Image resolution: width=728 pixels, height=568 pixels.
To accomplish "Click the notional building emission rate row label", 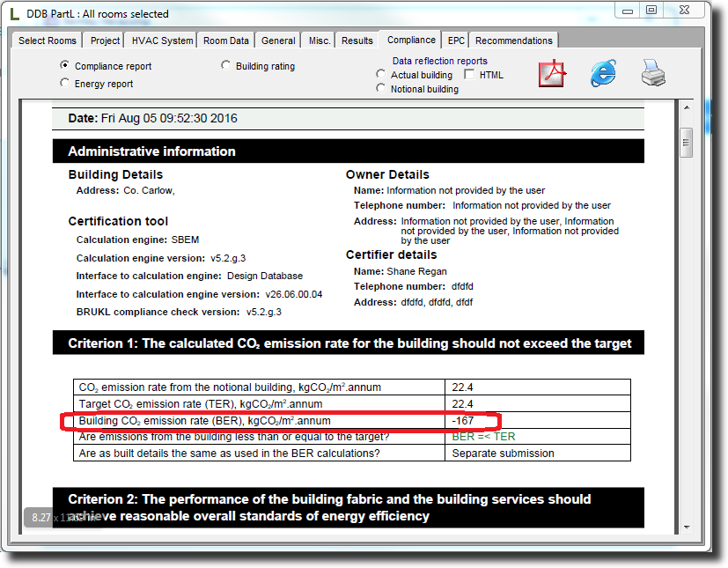I will point(230,387).
